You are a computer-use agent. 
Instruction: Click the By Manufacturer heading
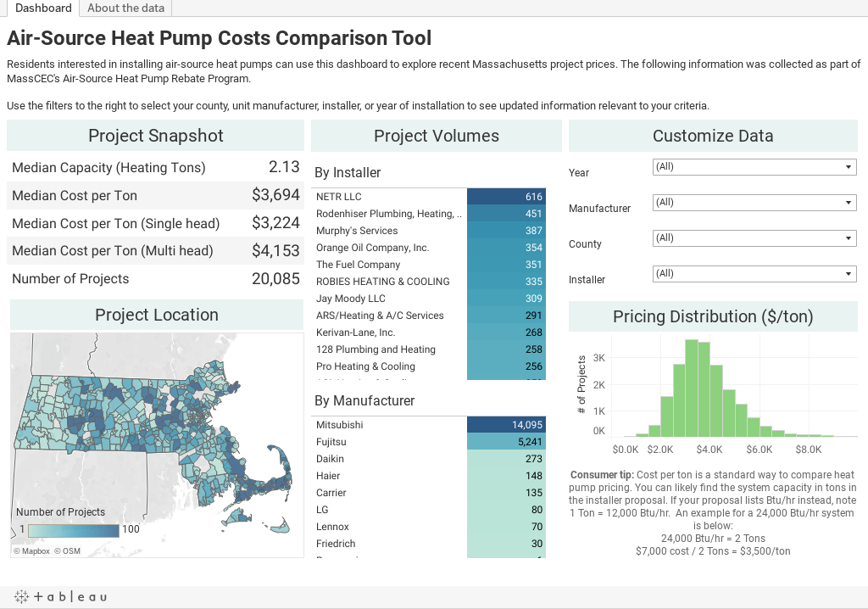click(364, 400)
